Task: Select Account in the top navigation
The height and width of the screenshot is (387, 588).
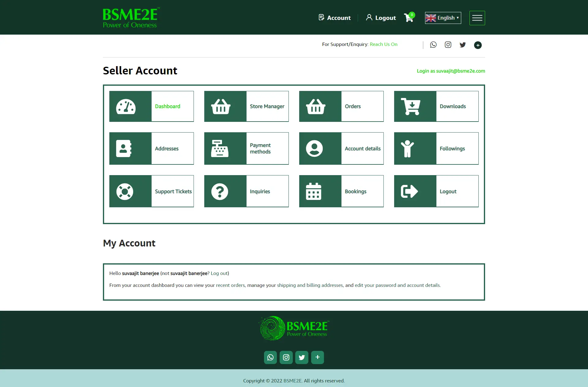Action: tap(334, 18)
